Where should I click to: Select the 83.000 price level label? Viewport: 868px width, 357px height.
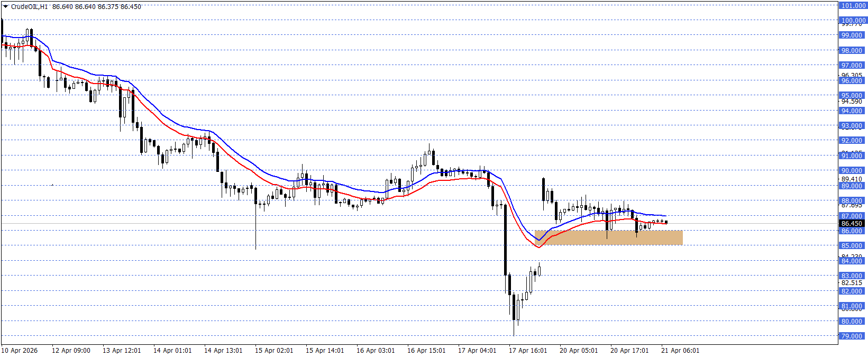[852, 276]
